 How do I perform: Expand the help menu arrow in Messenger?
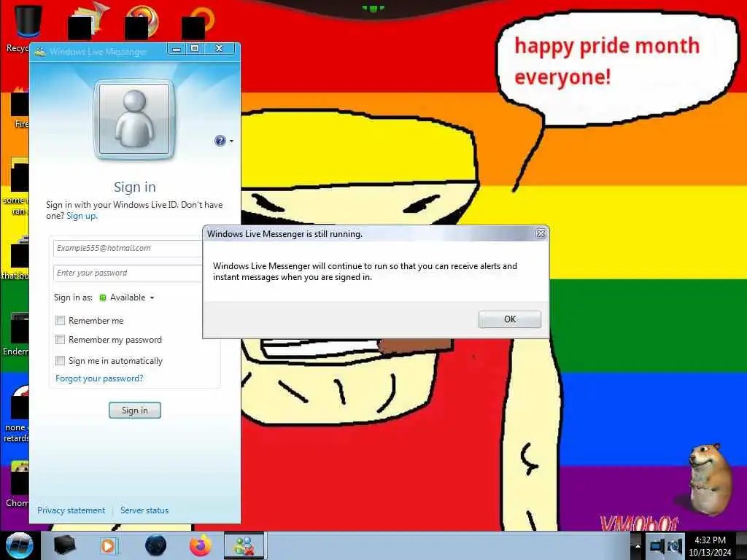(x=231, y=141)
